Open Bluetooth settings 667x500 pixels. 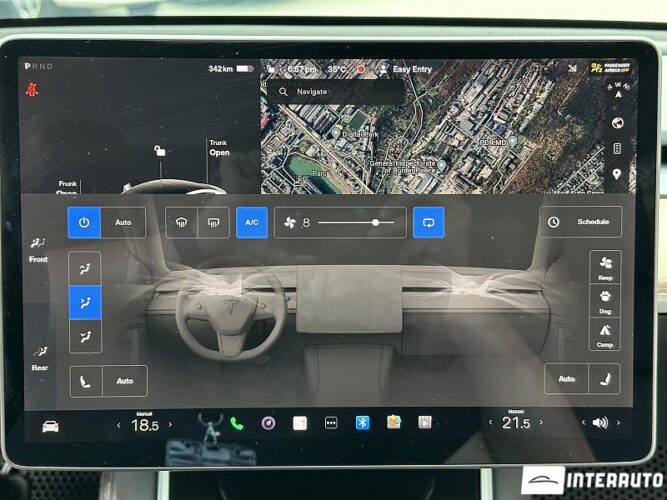click(x=362, y=423)
